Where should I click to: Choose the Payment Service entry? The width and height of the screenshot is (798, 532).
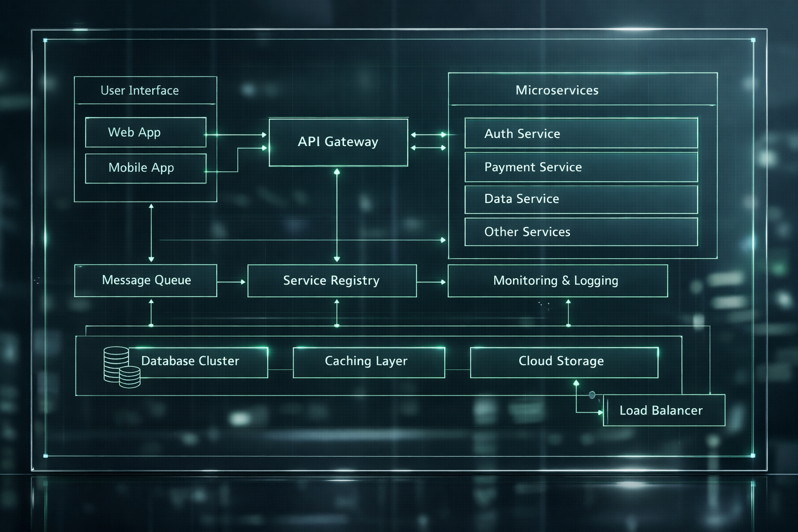(x=581, y=167)
